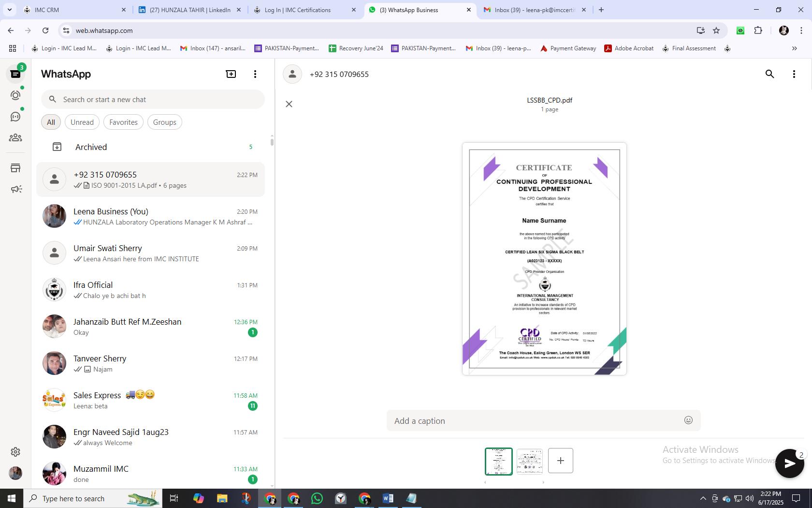Open the Windows Start menu
Image resolution: width=812 pixels, height=508 pixels.
12,498
